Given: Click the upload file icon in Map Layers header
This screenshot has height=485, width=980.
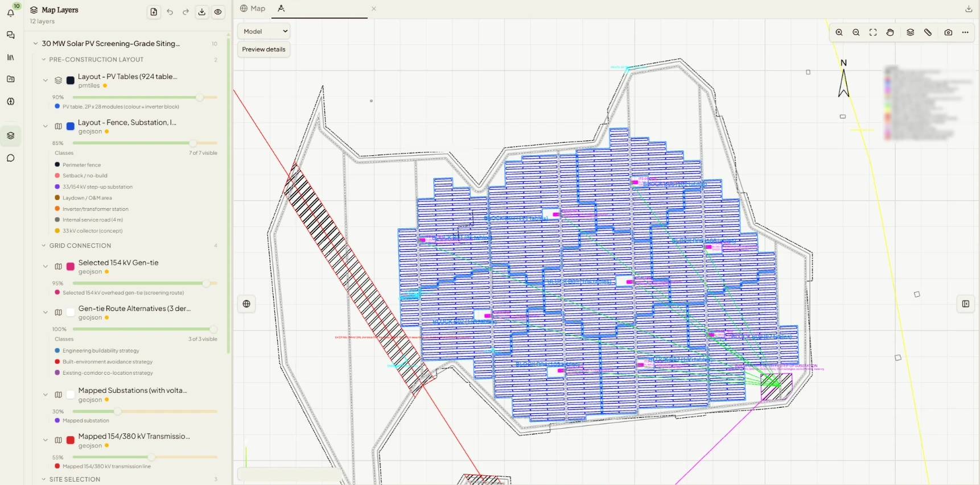Looking at the screenshot, I should (154, 12).
